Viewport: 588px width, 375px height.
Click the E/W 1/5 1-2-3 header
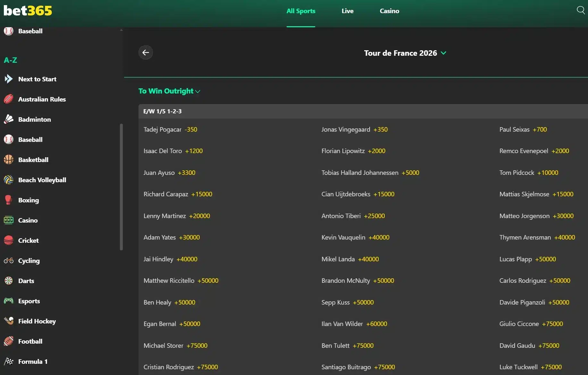click(363, 111)
